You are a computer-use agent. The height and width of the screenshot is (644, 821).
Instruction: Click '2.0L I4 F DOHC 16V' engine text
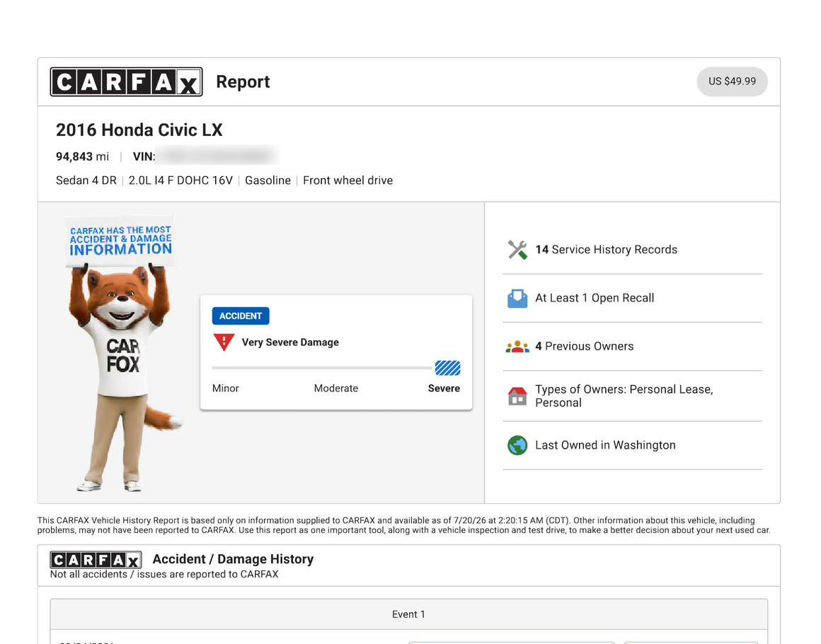(x=180, y=180)
